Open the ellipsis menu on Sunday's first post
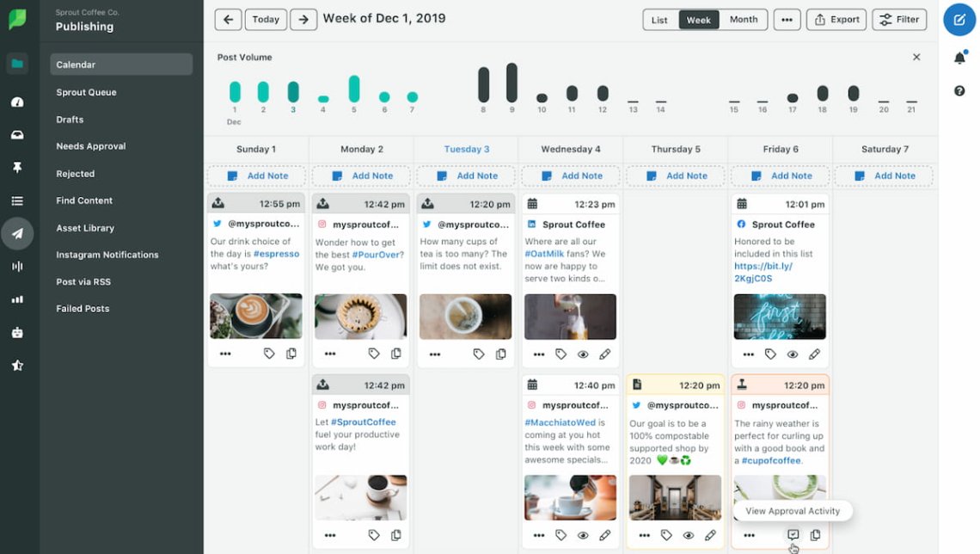This screenshot has width=980, height=554. [225, 353]
